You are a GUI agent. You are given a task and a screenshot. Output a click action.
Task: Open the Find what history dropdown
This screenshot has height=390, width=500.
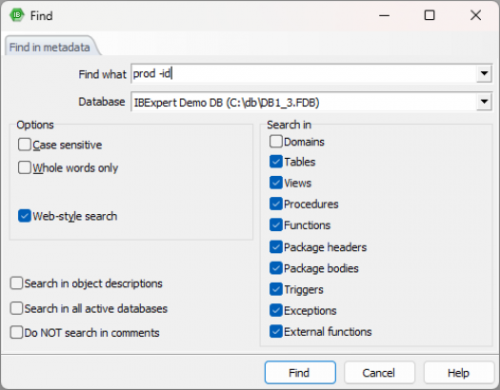(484, 73)
